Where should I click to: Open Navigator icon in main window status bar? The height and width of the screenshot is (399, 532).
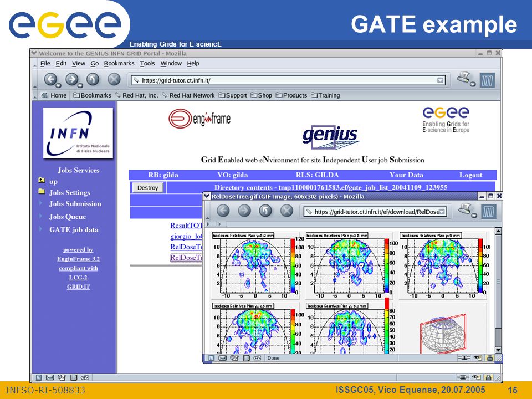coord(39,377)
